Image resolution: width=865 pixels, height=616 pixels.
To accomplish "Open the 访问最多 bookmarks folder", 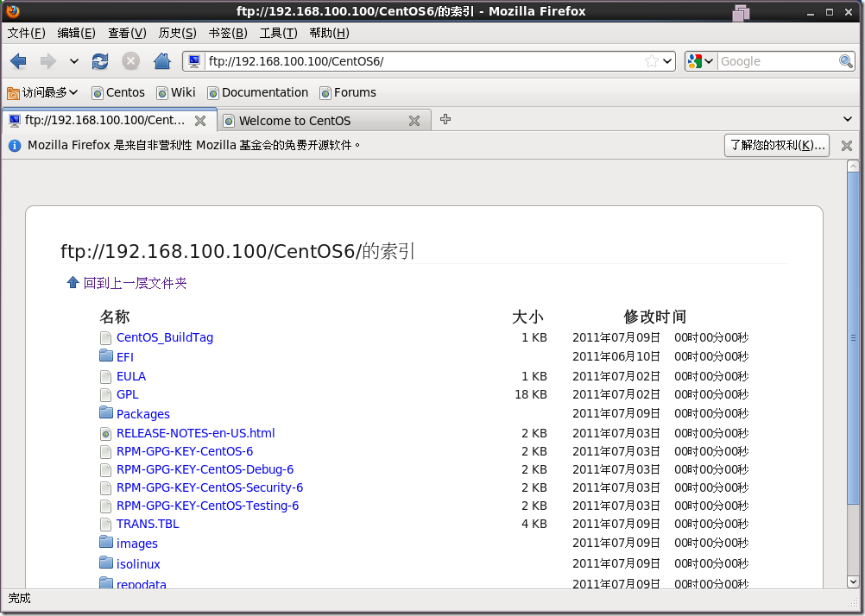I will (x=42, y=92).
